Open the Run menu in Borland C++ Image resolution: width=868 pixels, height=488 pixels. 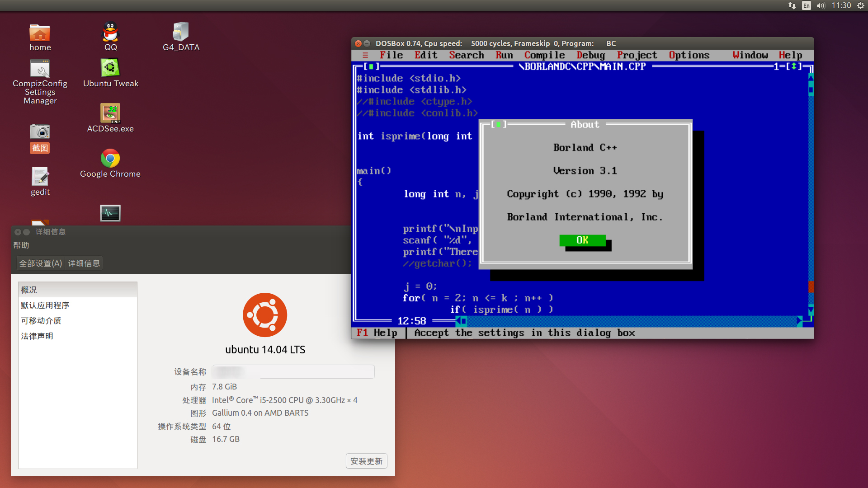(504, 55)
